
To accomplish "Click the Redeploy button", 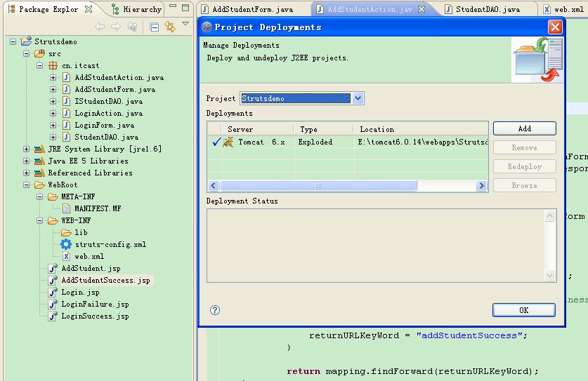I will pyautogui.click(x=524, y=166).
